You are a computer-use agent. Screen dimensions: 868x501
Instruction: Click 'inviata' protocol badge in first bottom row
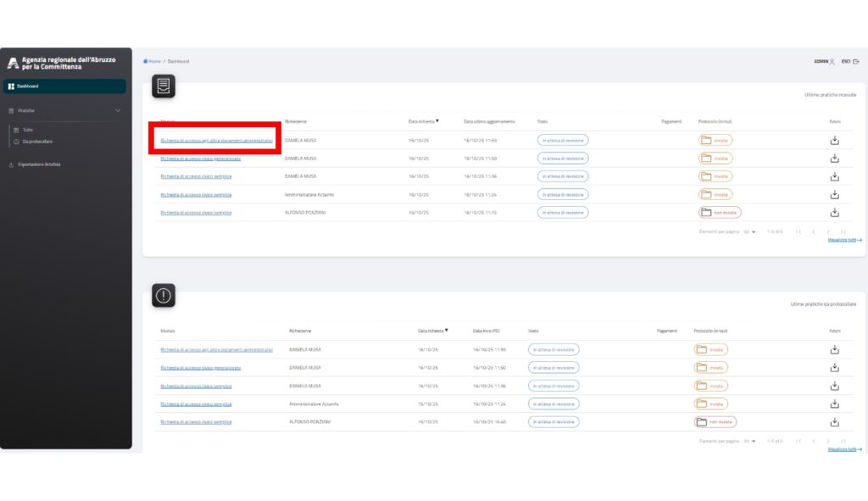pyautogui.click(x=711, y=349)
